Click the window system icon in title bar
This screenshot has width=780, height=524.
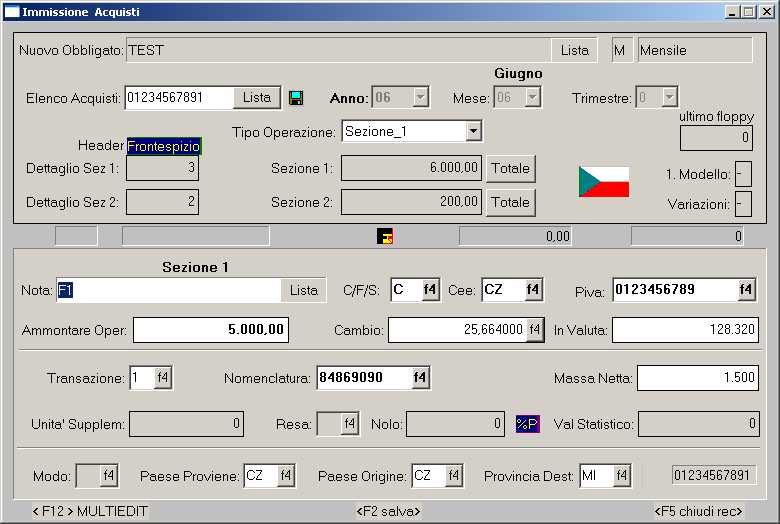point(11,11)
